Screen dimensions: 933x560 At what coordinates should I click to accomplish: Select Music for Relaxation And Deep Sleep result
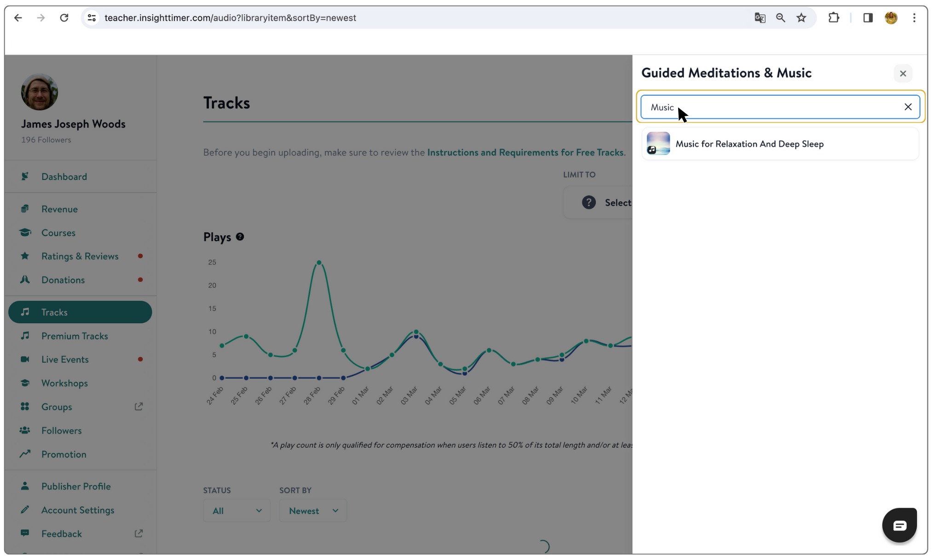pyautogui.click(x=749, y=144)
